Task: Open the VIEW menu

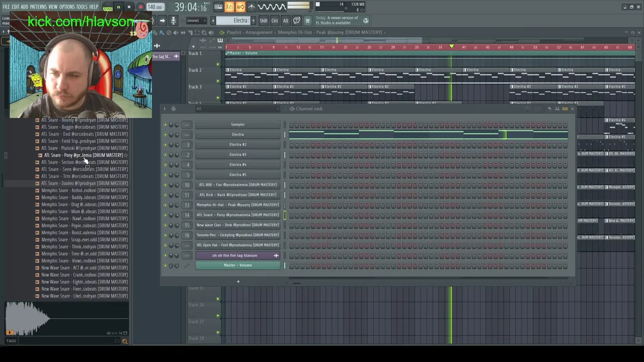Action: point(53,7)
